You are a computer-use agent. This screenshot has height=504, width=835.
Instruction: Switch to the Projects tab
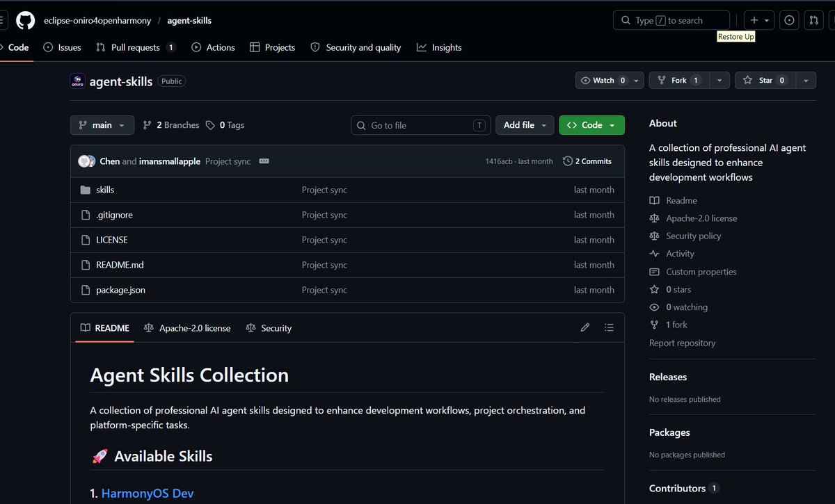click(272, 47)
